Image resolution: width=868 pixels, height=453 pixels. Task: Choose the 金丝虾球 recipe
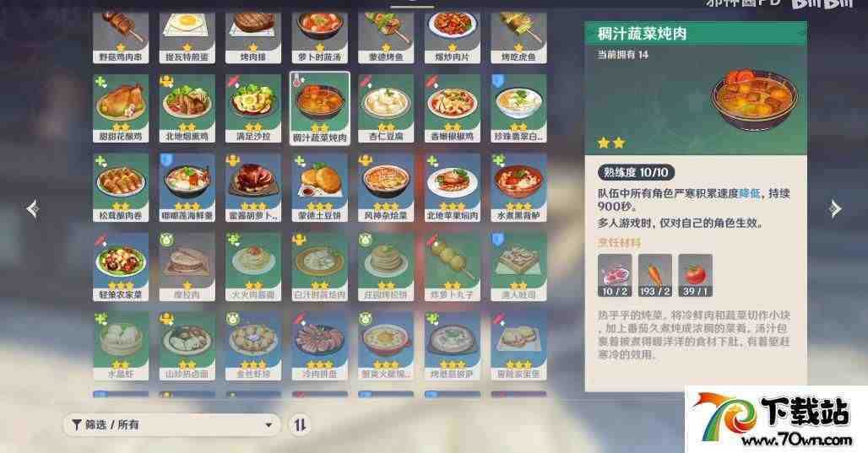(x=253, y=346)
